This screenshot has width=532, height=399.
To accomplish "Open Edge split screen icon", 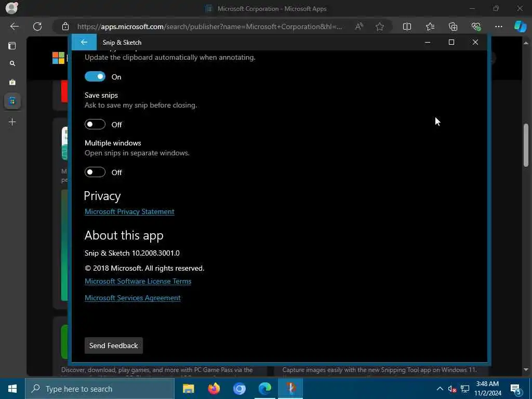I will tap(407, 26).
